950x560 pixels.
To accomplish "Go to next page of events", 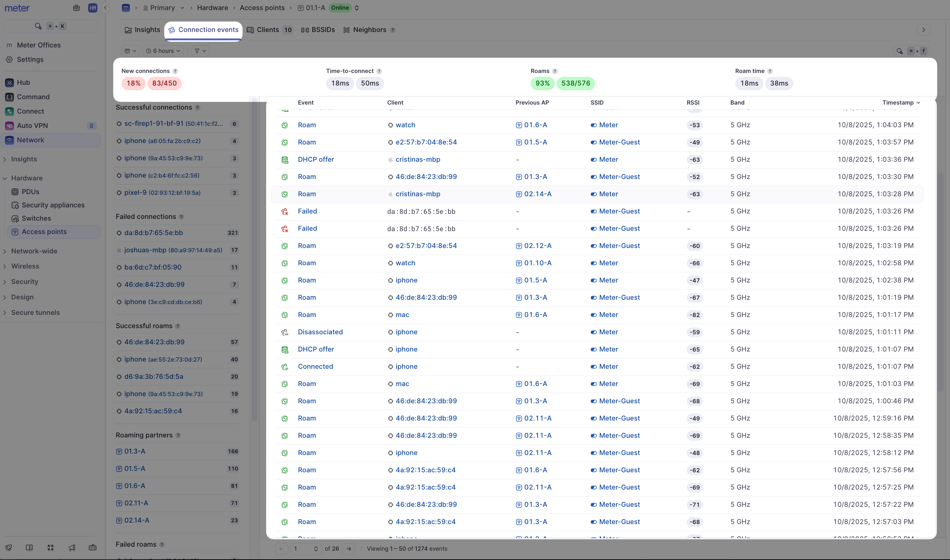I will tap(349, 549).
